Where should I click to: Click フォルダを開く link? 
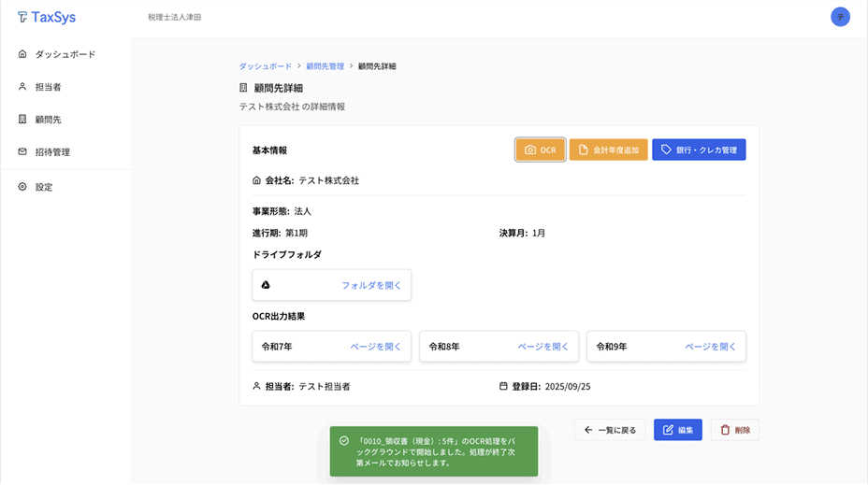click(x=371, y=285)
